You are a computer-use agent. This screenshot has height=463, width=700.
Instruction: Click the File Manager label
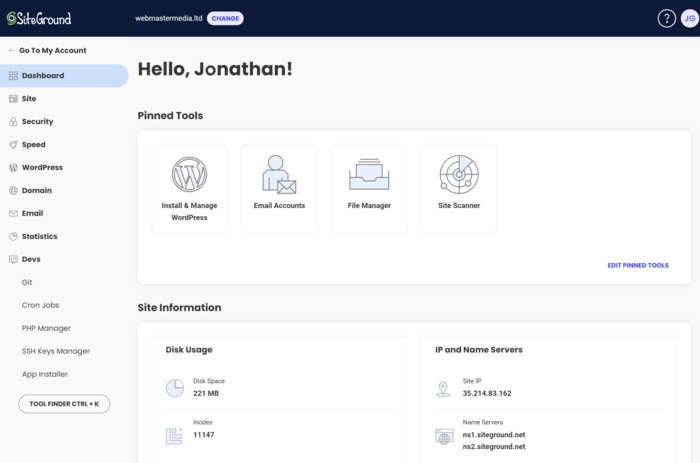click(369, 205)
